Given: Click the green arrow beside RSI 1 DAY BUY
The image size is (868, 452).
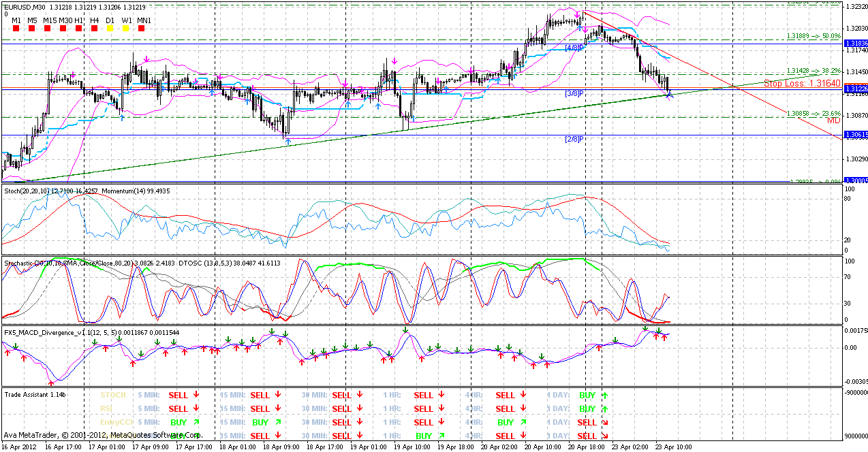Looking at the screenshot, I should [x=604, y=408].
